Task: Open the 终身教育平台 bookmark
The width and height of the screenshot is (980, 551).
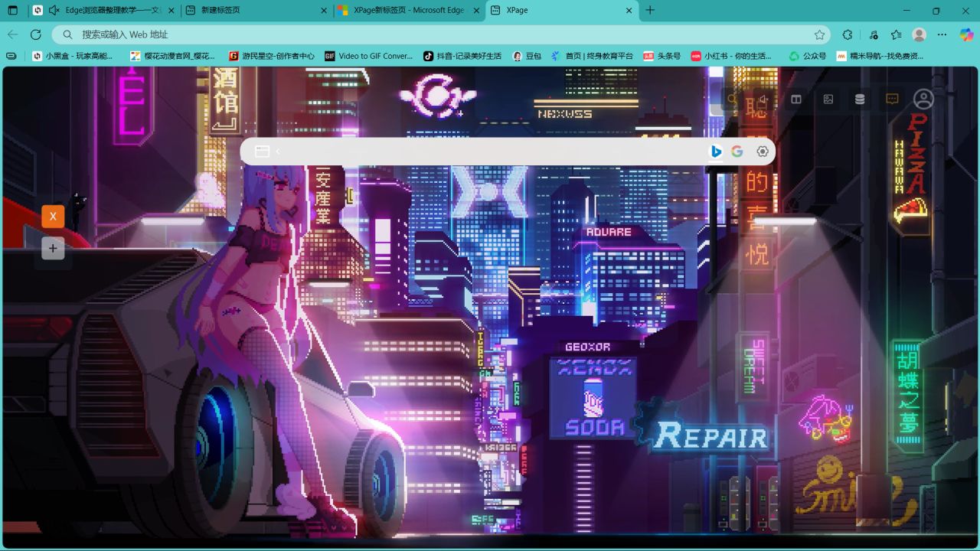Action: click(592, 56)
